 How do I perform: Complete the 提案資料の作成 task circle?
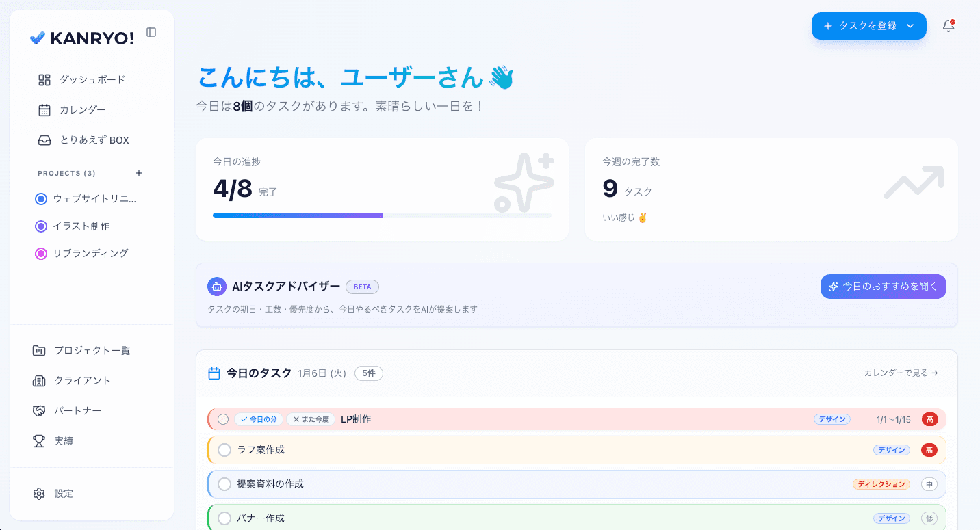[x=224, y=483]
